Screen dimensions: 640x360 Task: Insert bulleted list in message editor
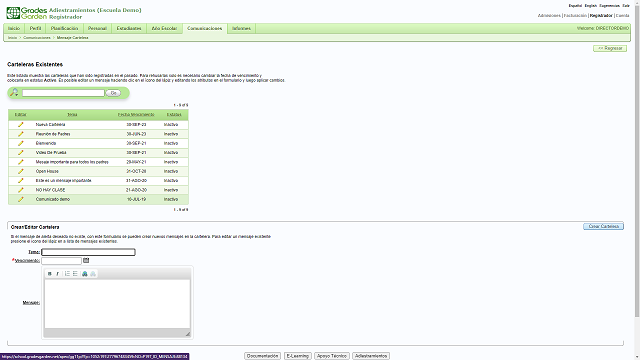(75, 274)
